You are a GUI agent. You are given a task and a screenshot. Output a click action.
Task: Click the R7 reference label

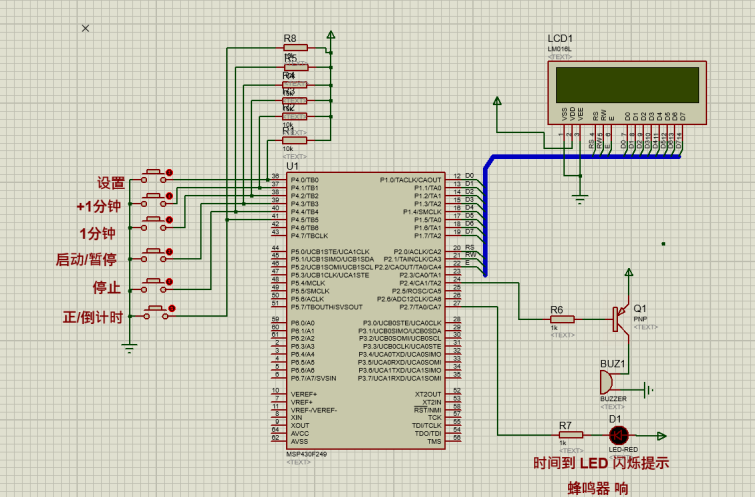pyautogui.click(x=565, y=426)
